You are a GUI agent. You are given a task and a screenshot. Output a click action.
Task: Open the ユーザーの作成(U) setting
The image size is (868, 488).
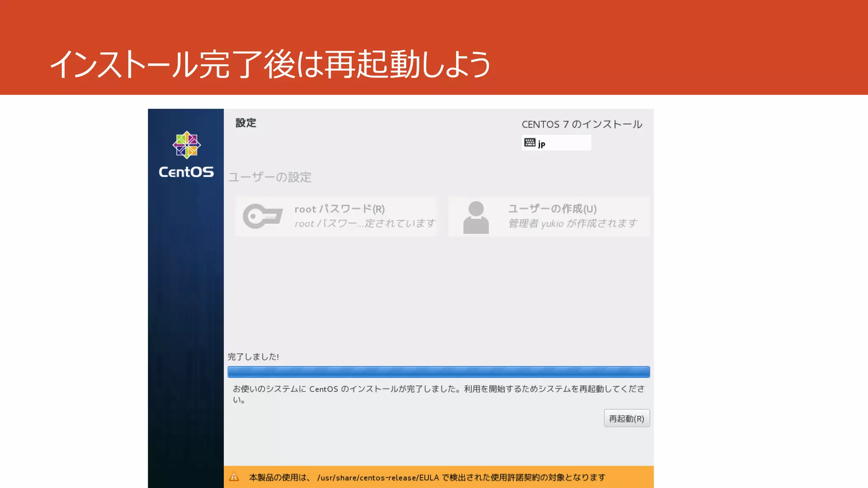coord(549,216)
